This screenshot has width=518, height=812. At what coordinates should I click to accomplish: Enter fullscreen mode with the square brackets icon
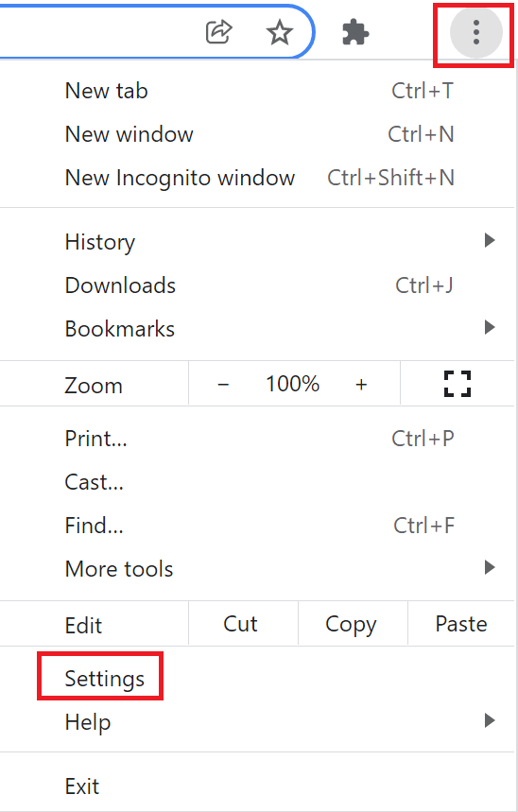tap(458, 384)
